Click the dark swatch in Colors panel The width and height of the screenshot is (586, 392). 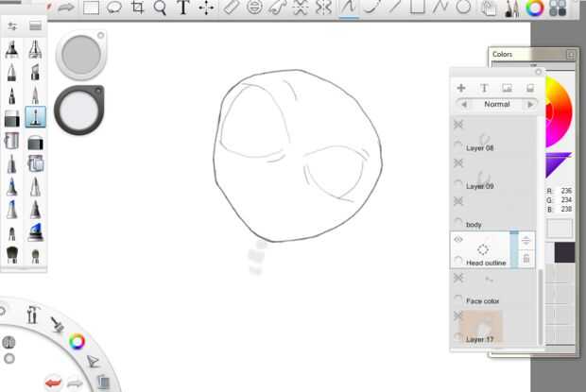(x=564, y=252)
